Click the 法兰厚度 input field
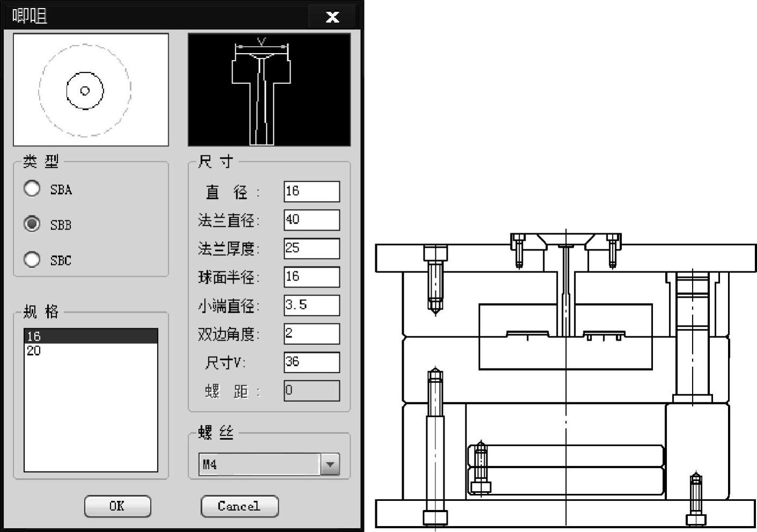 [x=311, y=248]
